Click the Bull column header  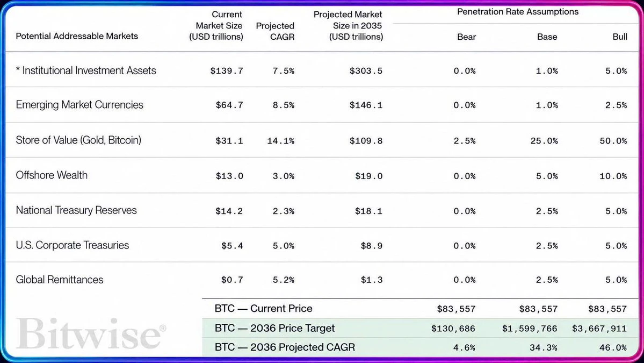(x=620, y=37)
